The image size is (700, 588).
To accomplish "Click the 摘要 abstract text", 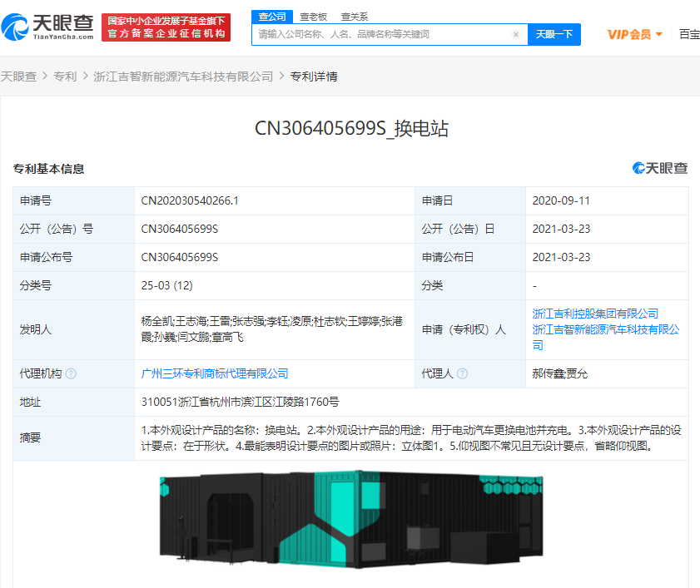I will [411, 438].
